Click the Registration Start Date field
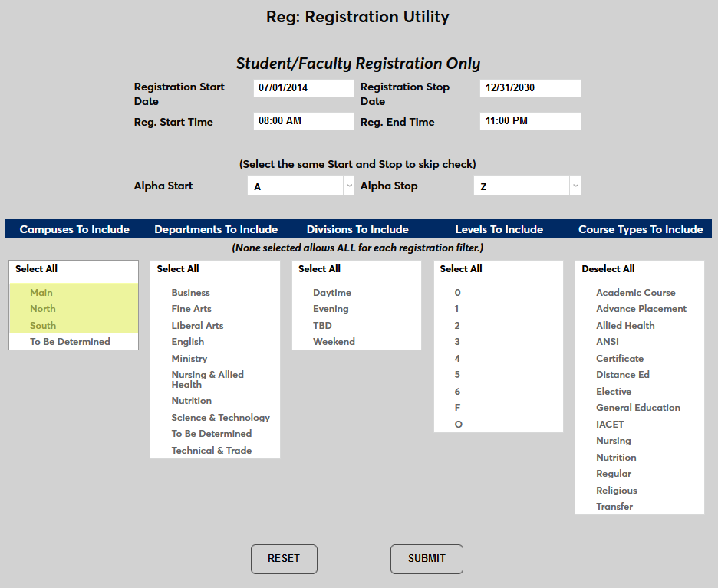Image resolution: width=718 pixels, height=588 pixels. click(x=303, y=87)
